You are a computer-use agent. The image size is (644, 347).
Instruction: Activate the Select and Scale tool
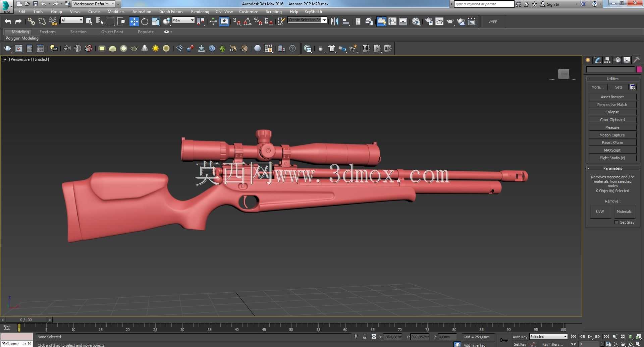coord(156,21)
